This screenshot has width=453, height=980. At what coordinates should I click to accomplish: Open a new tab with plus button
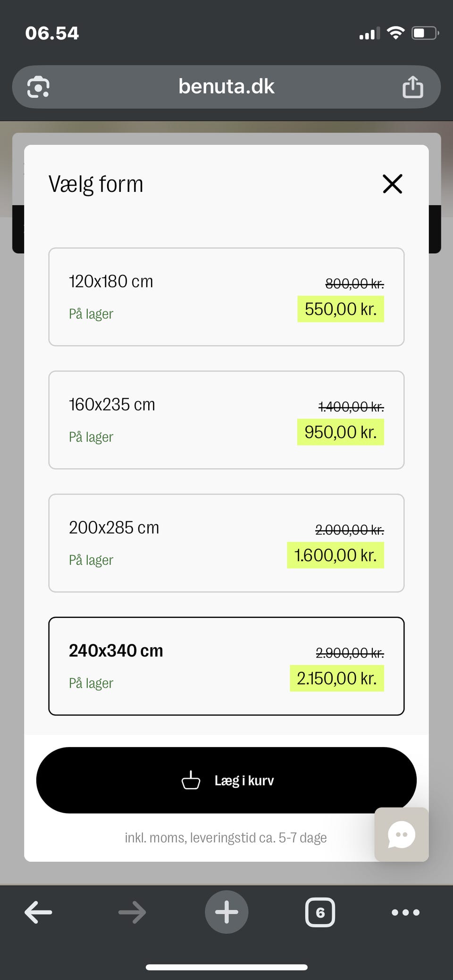coord(226,912)
